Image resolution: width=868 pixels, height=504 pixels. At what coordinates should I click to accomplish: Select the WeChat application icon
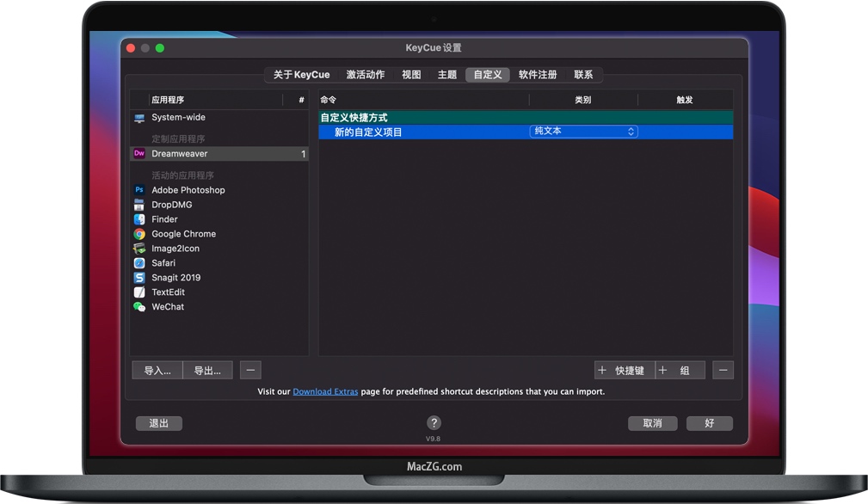point(139,307)
